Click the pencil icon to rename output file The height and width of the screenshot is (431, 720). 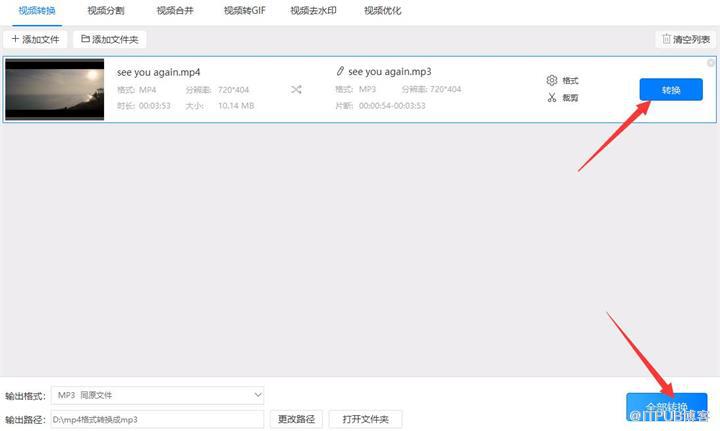(x=340, y=71)
